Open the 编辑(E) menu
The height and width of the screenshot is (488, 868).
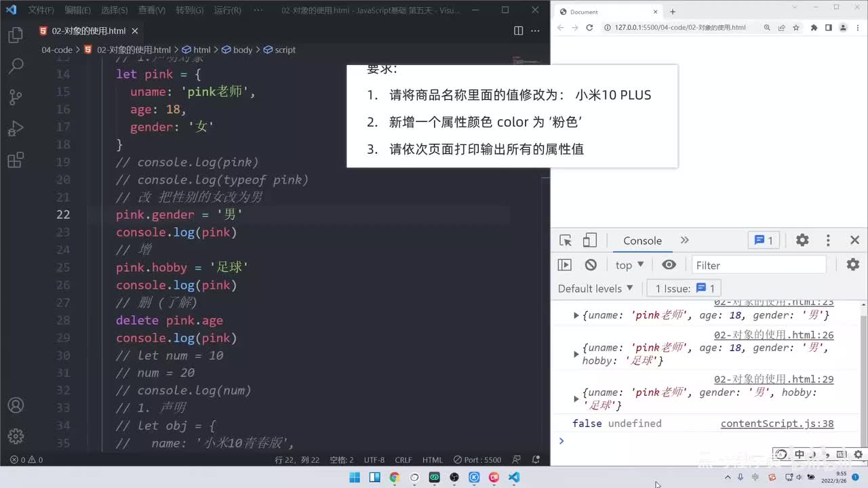[x=78, y=10]
